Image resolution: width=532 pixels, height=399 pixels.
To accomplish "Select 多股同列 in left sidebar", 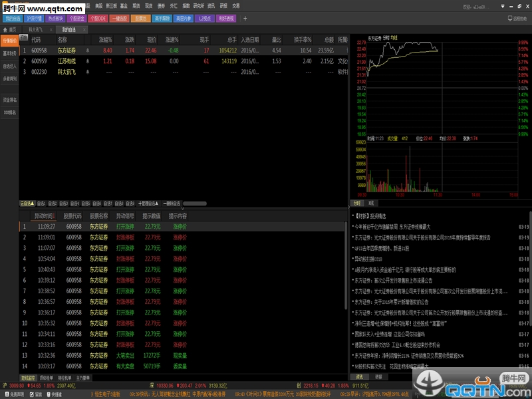I will click(x=9, y=78).
